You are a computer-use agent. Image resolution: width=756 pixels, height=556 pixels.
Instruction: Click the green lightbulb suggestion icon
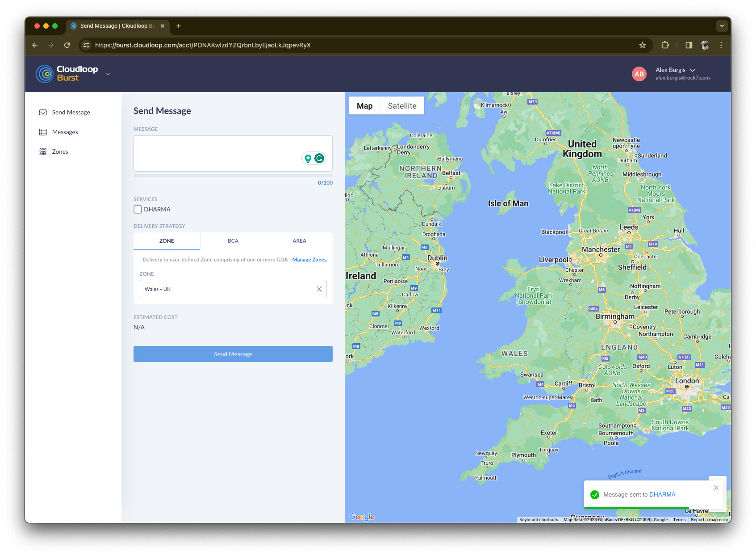[308, 158]
